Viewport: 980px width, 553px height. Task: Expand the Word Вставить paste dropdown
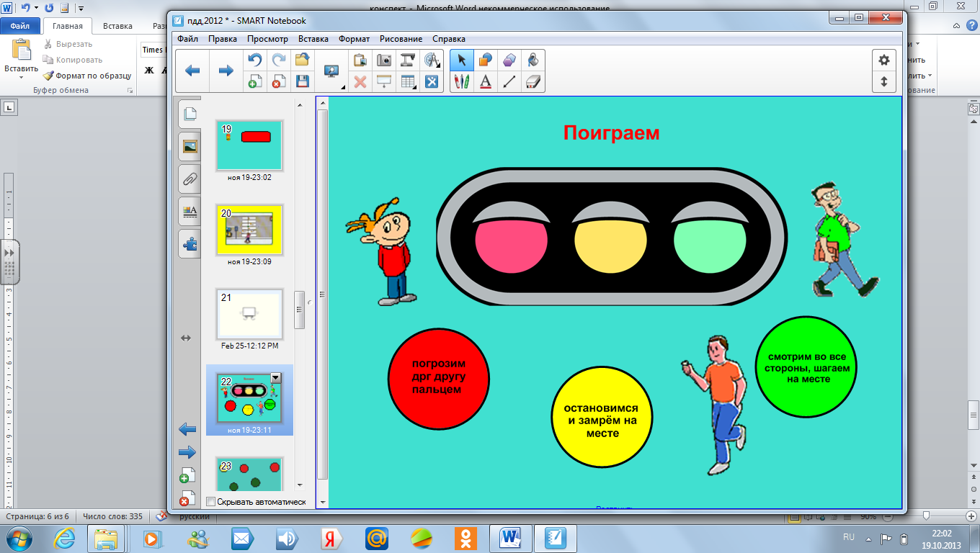click(x=20, y=77)
